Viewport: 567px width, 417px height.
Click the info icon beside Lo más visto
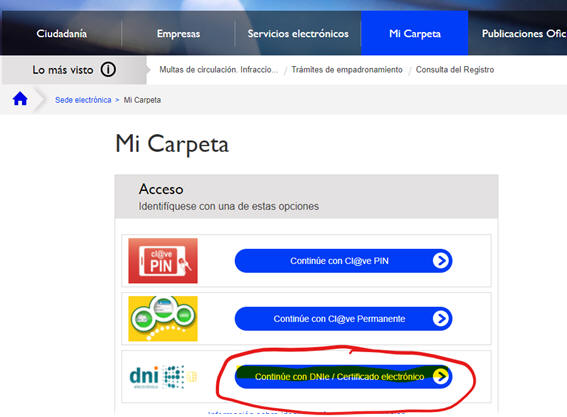click(108, 69)
